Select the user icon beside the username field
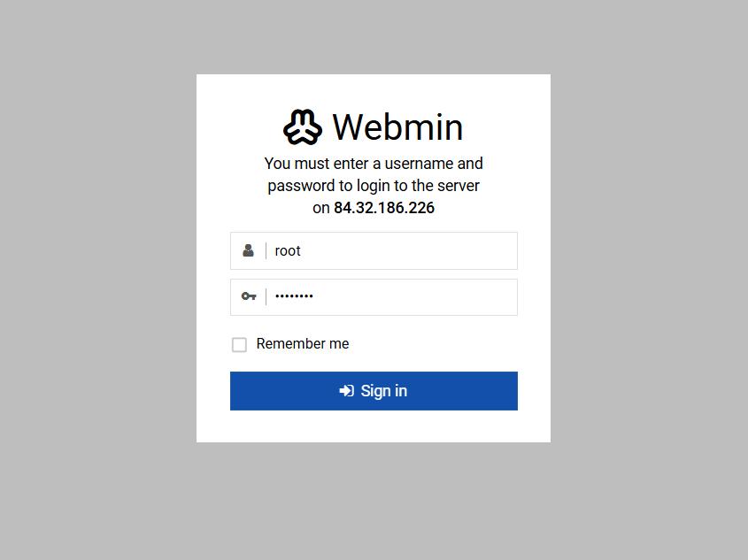 coord(248,250)
